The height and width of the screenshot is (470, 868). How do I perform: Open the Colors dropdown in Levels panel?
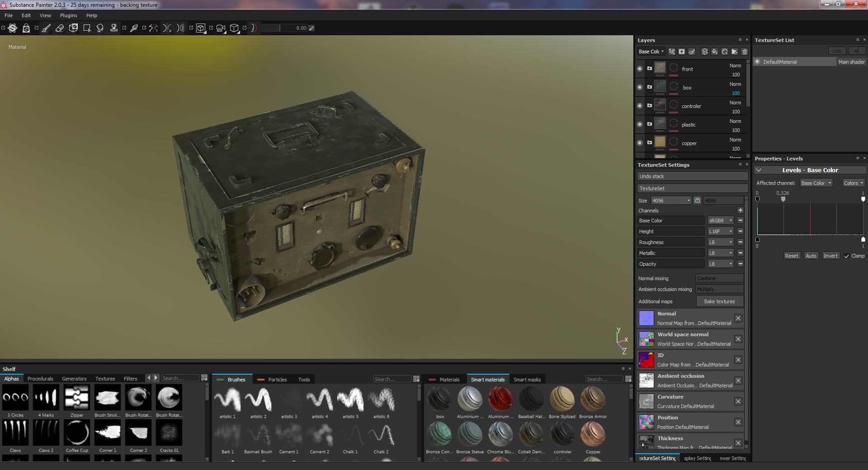(853, 183)
